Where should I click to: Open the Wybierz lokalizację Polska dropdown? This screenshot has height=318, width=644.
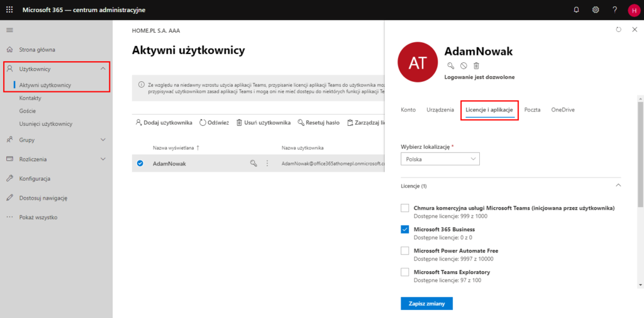[x=440, y=159]
